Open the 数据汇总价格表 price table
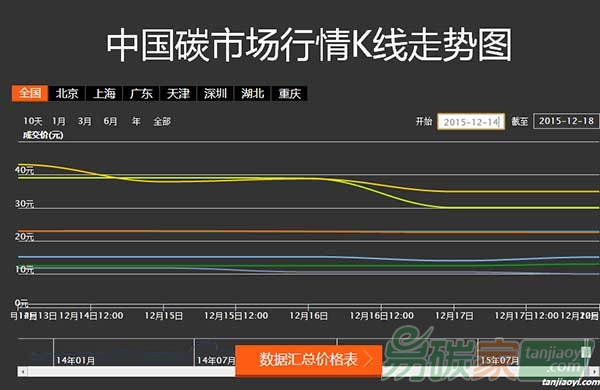The image size is (600, 390). [x=308, y=360]
